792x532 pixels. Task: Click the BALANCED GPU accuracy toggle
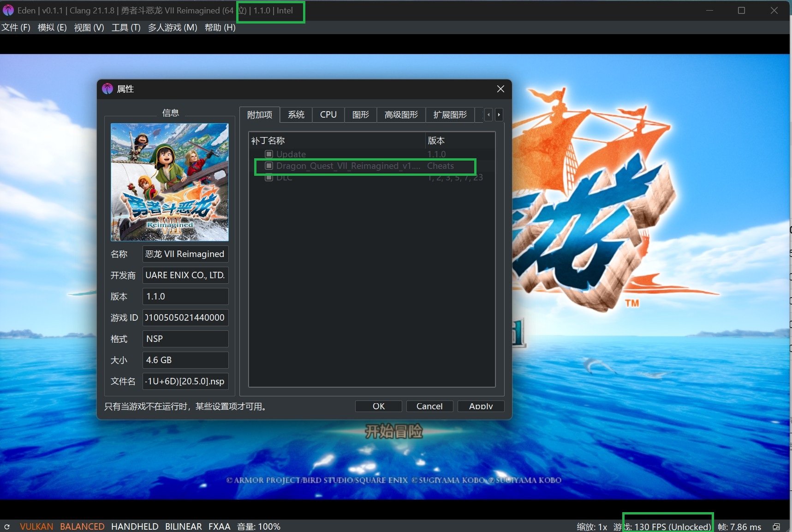point(82,526)
